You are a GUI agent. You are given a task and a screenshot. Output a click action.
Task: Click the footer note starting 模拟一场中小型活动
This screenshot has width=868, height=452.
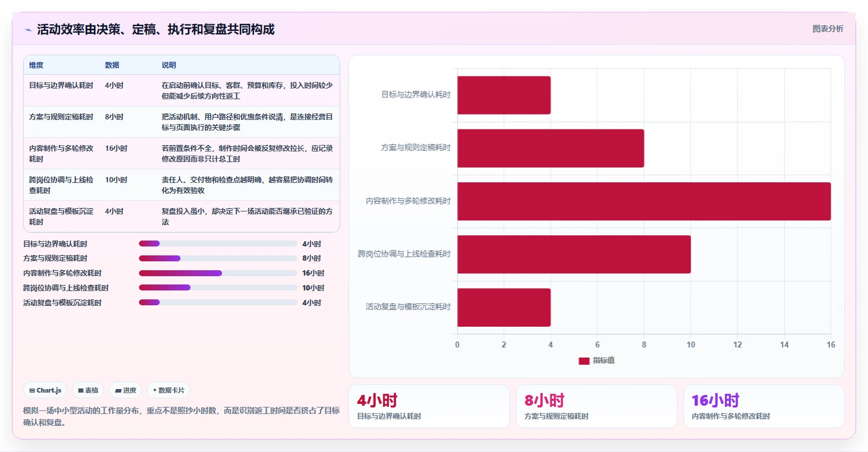pyautogui.click(x=181, y=416)
